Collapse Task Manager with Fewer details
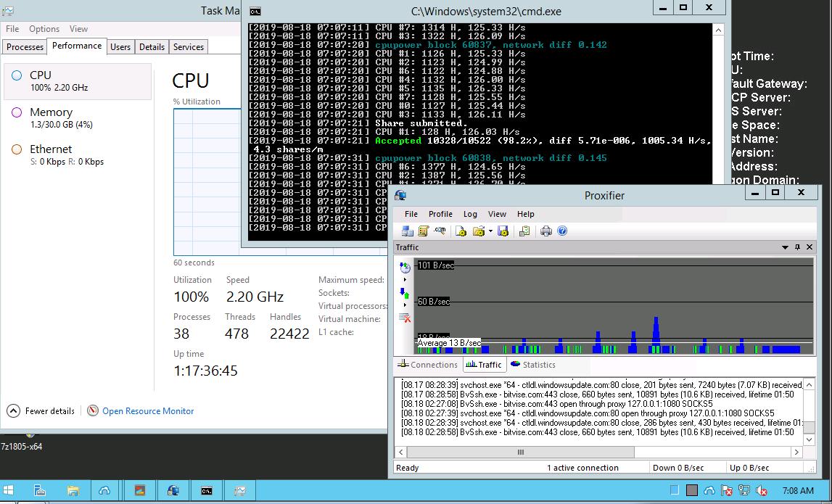The width and height of the screenshot is (832, 504). [41, 410]
